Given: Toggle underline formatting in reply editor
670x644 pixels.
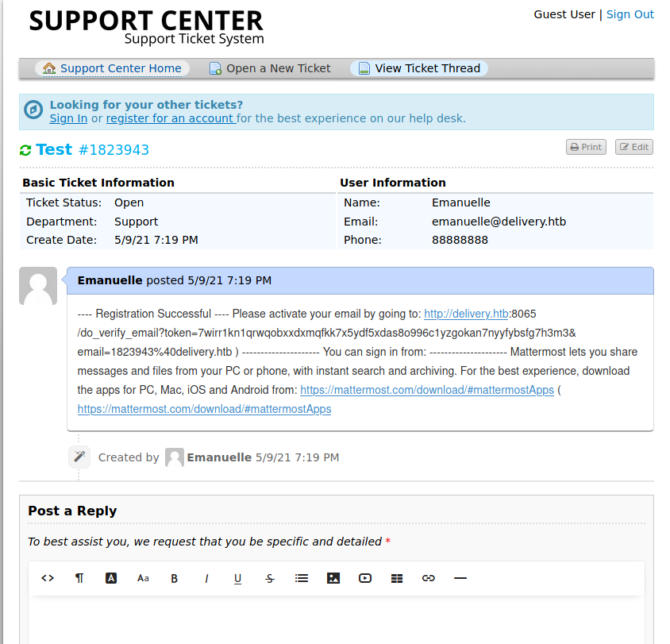Looking at the screenshot, I should (x=238, y=578).
